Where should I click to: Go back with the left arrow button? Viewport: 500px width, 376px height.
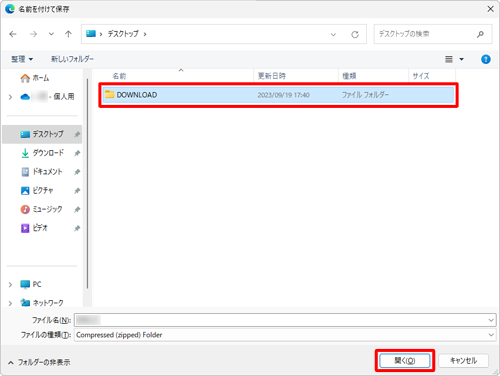click(x=13, y=34)
